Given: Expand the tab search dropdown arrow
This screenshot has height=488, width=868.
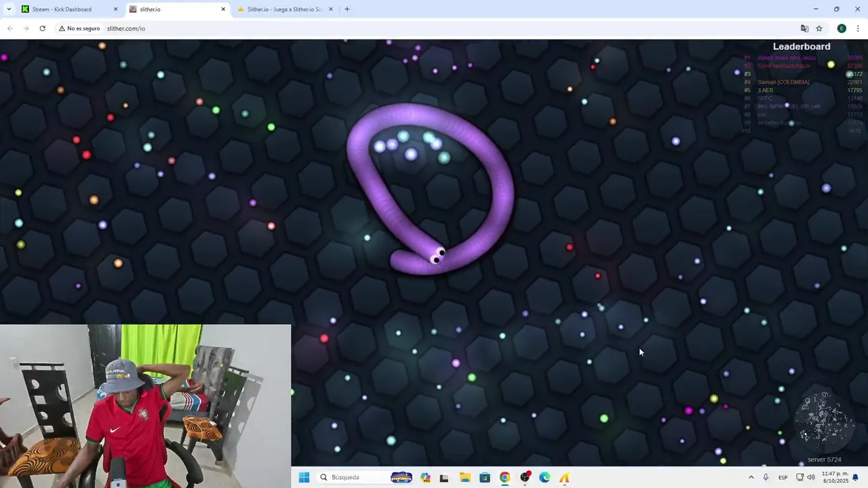Looking at the screenshot, I should click(x=9, y=9).
